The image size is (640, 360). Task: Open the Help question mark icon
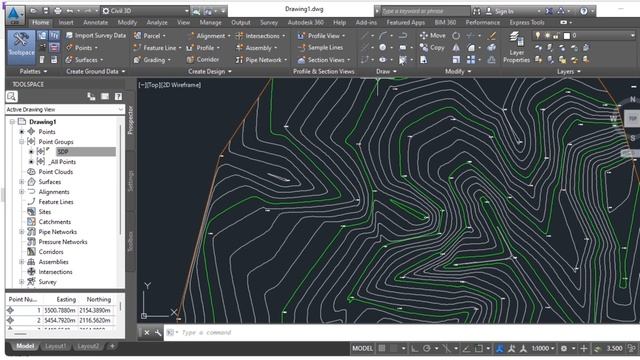pyautogui.click(x=584, y=11)
